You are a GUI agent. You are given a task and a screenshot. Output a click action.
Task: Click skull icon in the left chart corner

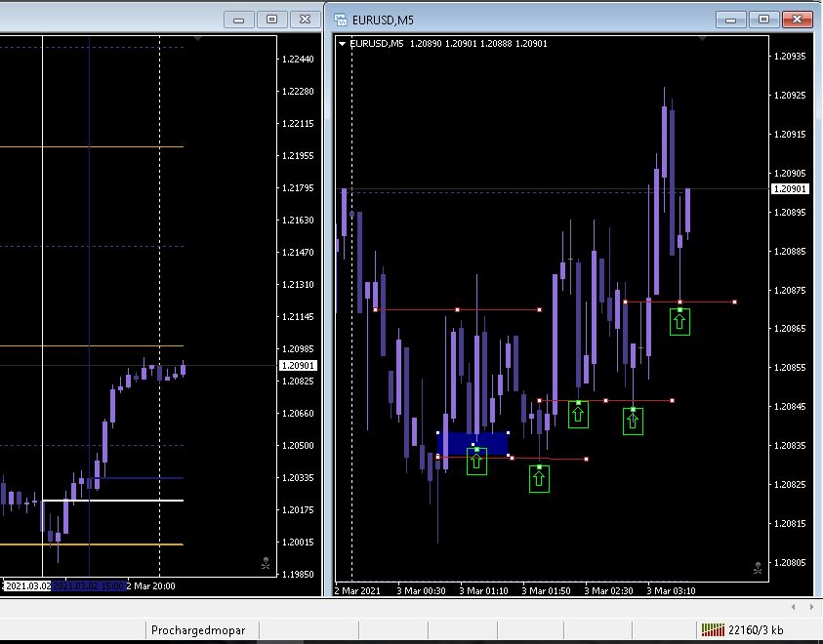coord(266,563)
